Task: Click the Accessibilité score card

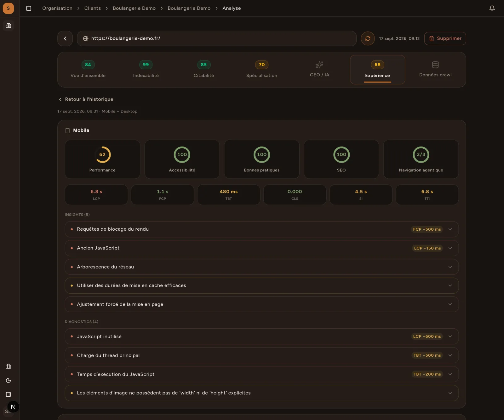Action: [182, 159]
